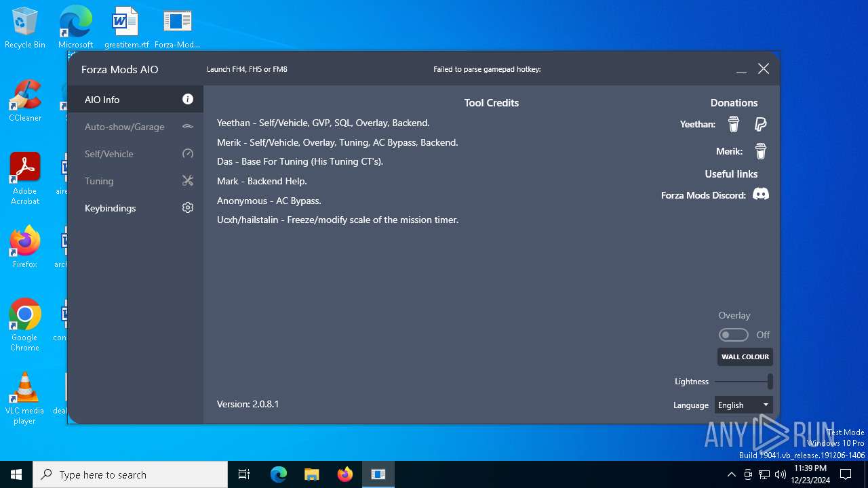Click the Yeethan credits line
Viewport: 868px width, 488px height.
pos(323,123)
